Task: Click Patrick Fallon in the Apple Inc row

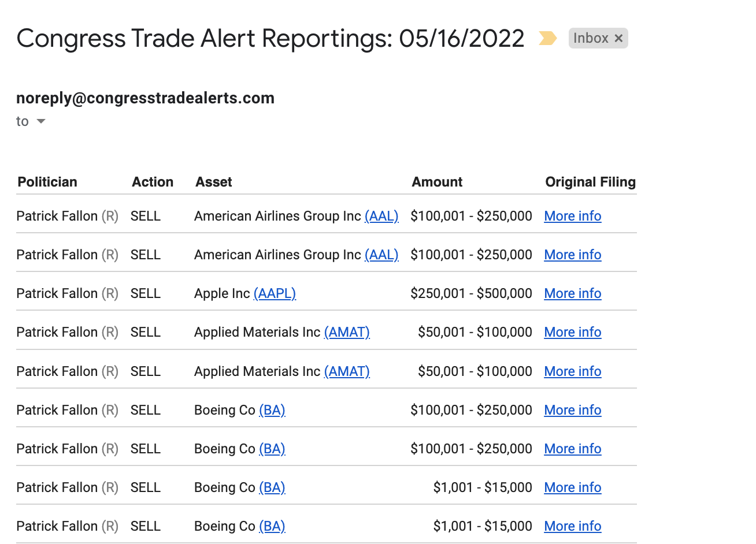Action: [57, 293]
